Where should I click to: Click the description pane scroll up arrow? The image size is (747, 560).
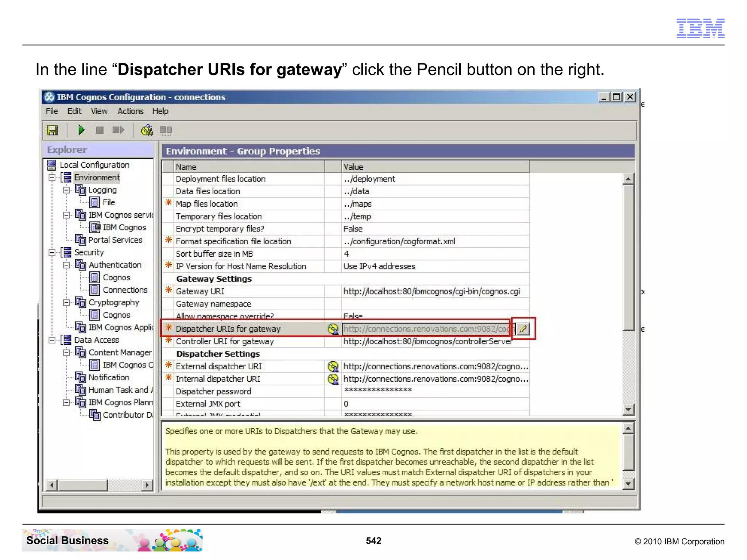coord(628,428)
